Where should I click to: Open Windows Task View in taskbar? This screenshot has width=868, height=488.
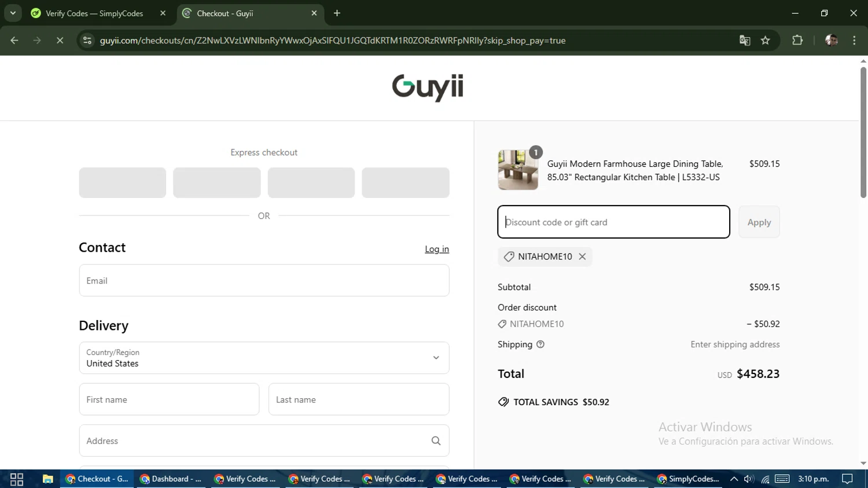click(17, 479)
